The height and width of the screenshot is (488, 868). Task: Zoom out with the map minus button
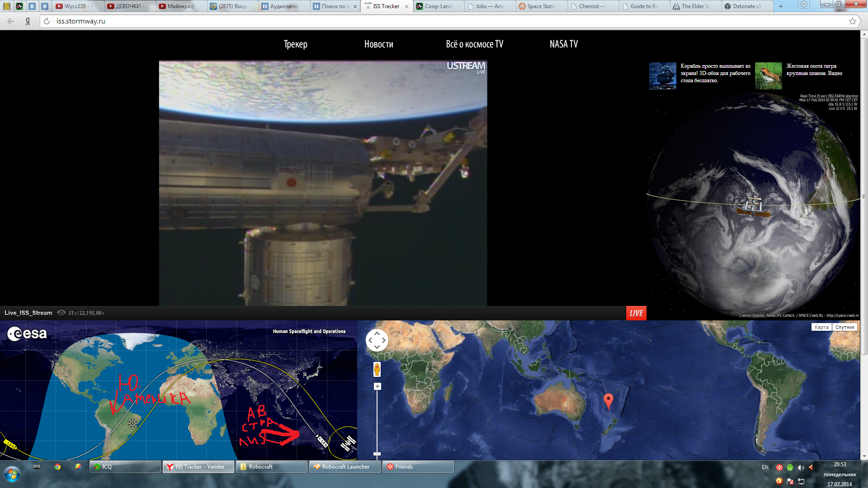(x=377, y=454)
